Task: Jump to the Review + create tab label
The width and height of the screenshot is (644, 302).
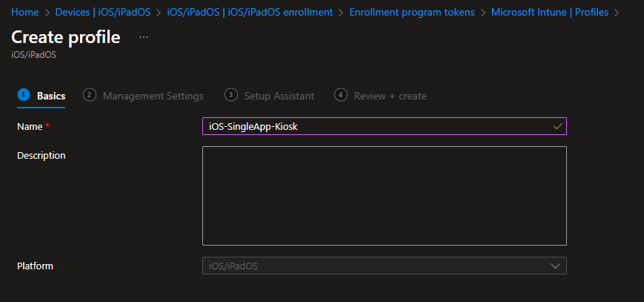Action: (390, 96)
